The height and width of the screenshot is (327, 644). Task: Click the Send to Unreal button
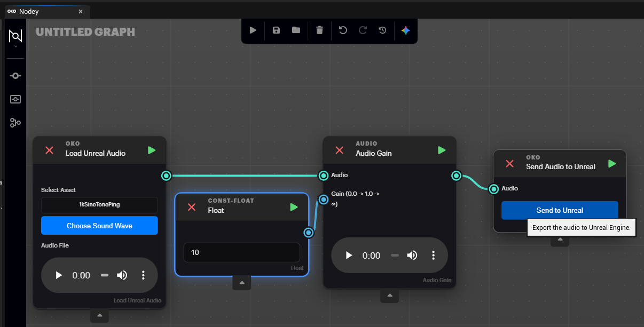560,210
